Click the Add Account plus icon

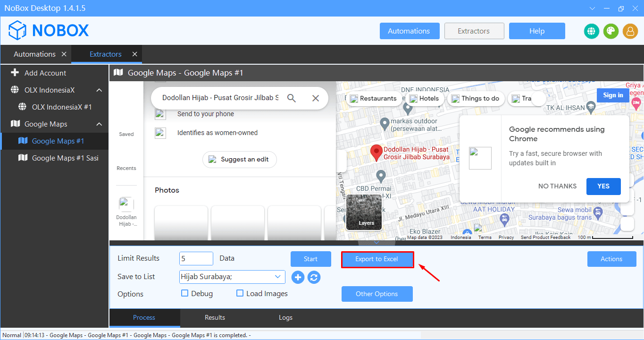[x=15, y=73]
